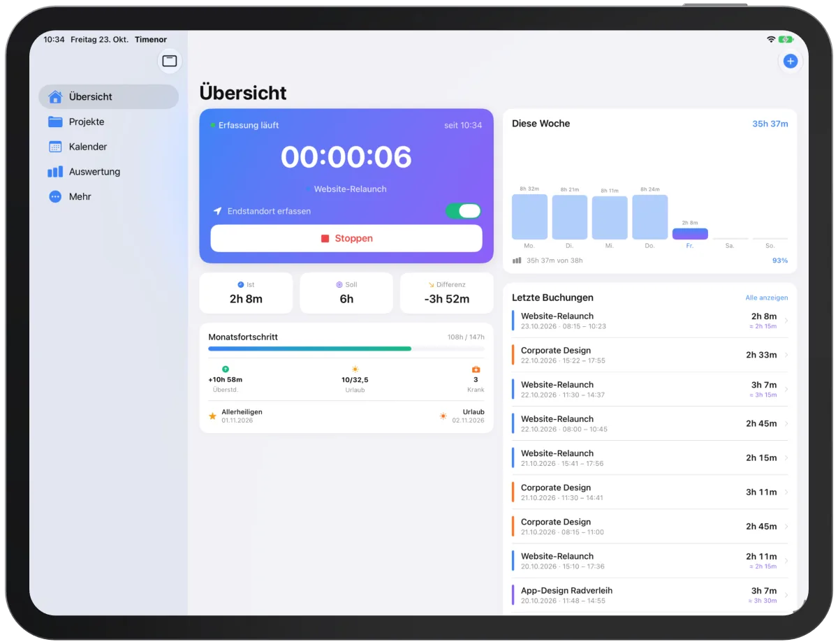Open the App-Design Radverleih entry chevron
This screenshot has height=644, width=838.
click(x=786, y=595)
